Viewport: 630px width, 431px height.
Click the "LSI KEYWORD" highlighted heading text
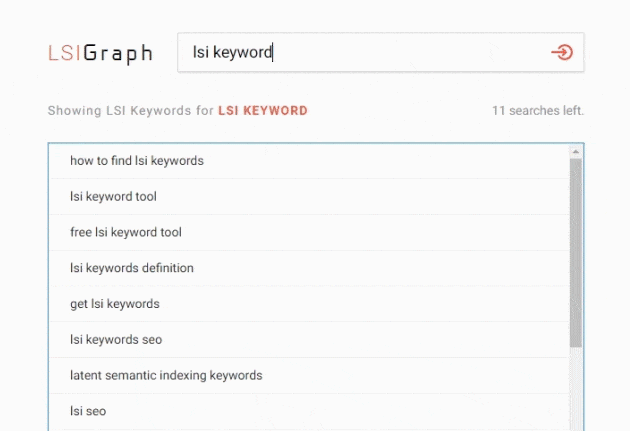coord(263,110)
